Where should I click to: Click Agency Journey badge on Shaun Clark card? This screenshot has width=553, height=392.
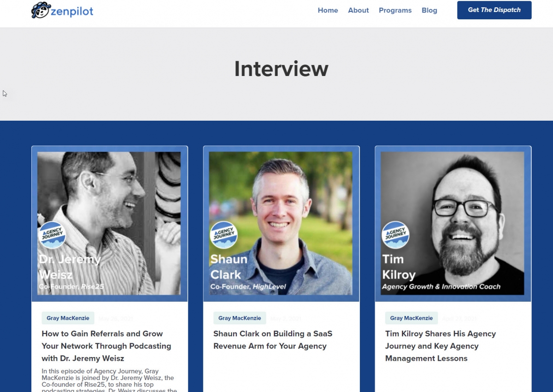click(x=224, y=235)
